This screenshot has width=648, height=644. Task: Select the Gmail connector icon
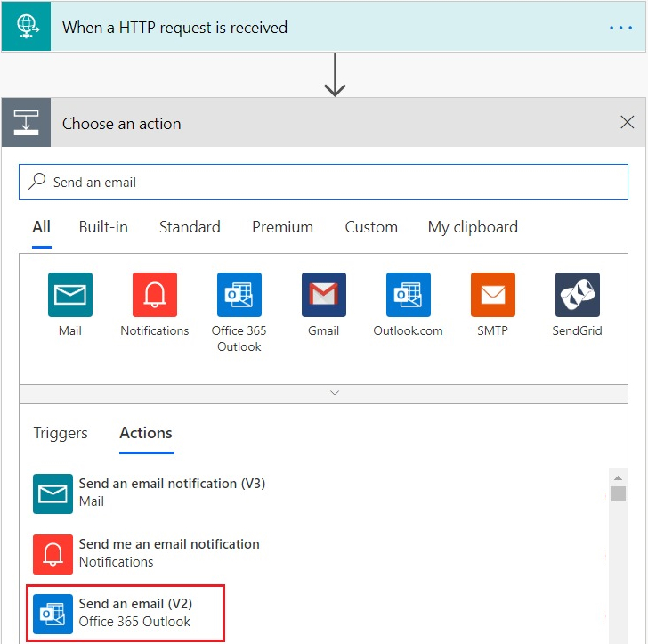(324, 295)
